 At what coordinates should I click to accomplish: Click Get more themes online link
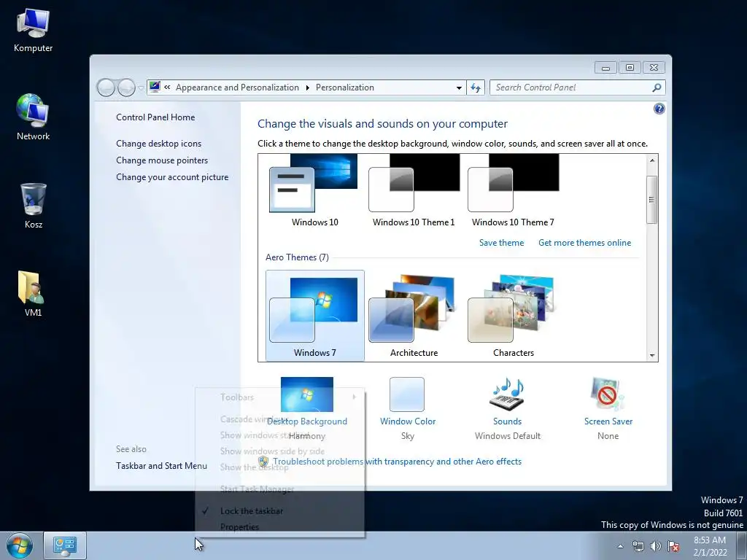pos(584,243)
